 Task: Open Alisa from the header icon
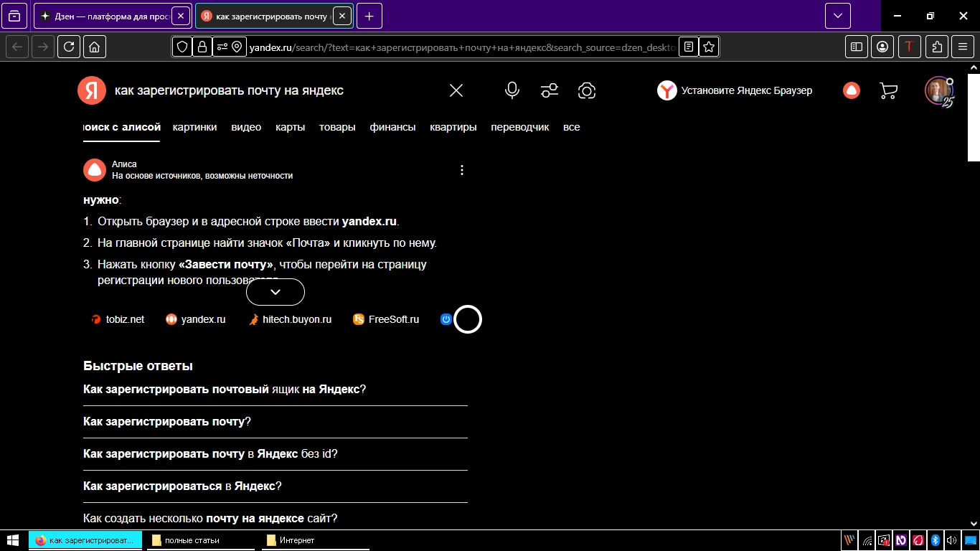852,90
